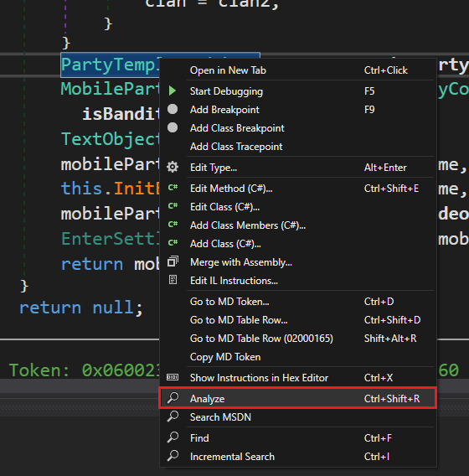Choose Copy MD Token
This screenshot has height=476, width=469.
point(298,357)
